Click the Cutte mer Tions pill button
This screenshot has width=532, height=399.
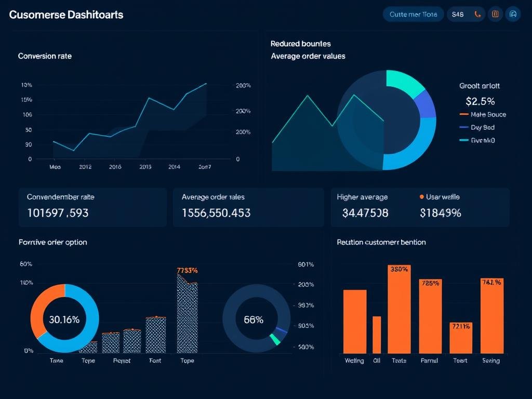pyautogui.click(x=413, y=15)
